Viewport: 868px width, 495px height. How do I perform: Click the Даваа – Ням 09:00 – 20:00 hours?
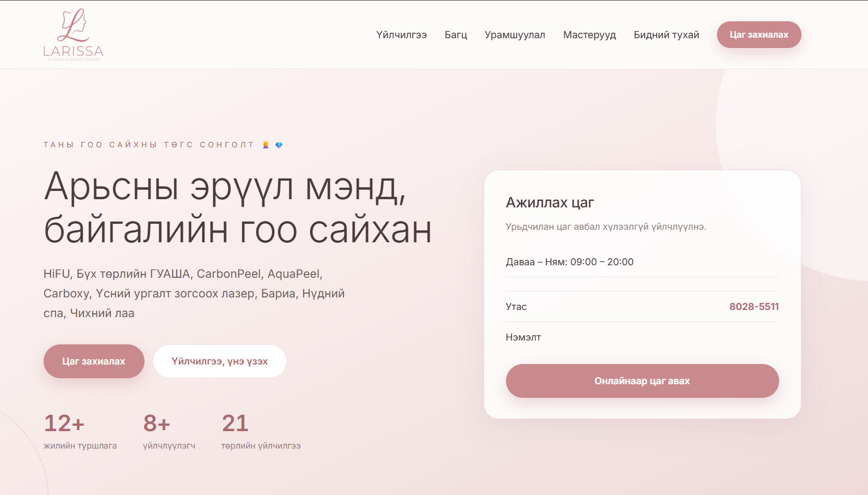click(x=570, y=262)
